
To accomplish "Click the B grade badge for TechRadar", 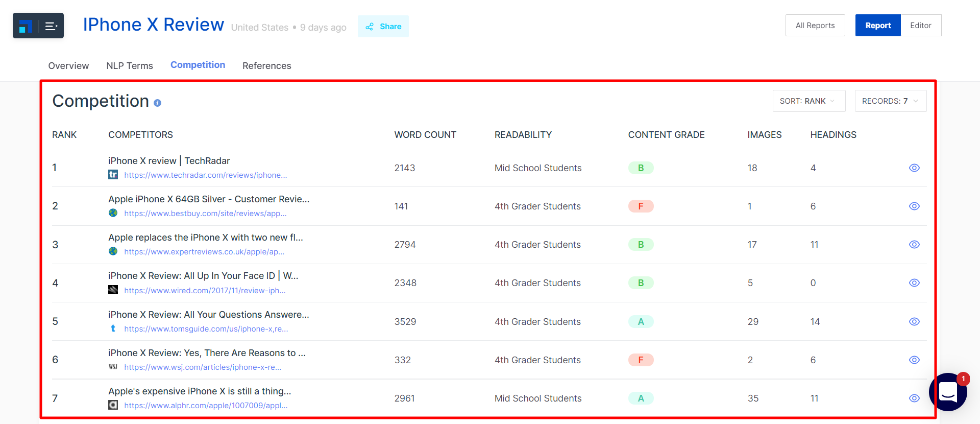I will tap(641, 168).
